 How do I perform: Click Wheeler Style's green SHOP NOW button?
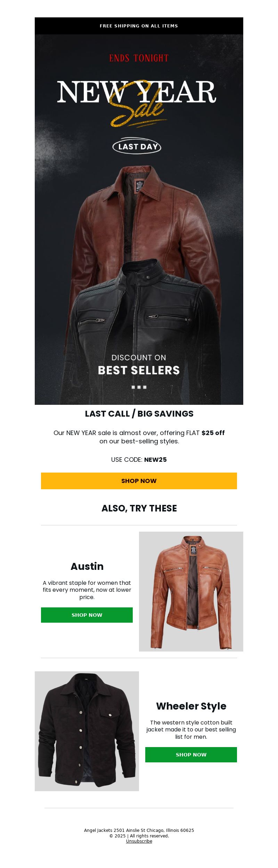[191, 754]
